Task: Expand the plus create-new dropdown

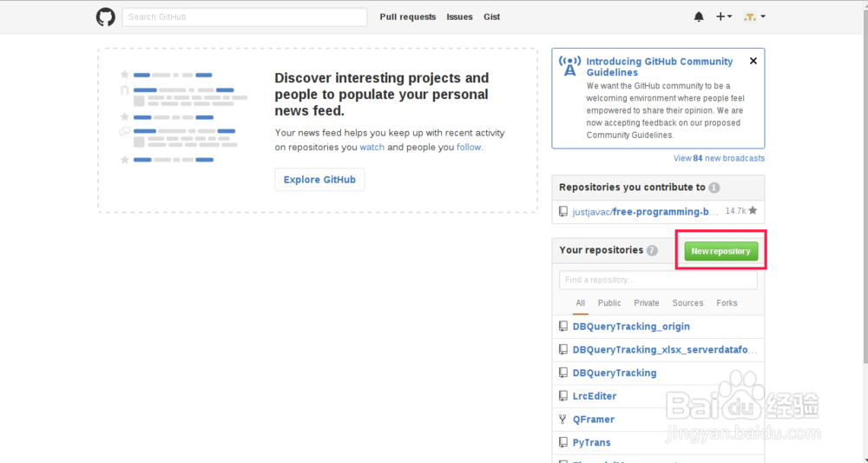Action: pos(724,17)
